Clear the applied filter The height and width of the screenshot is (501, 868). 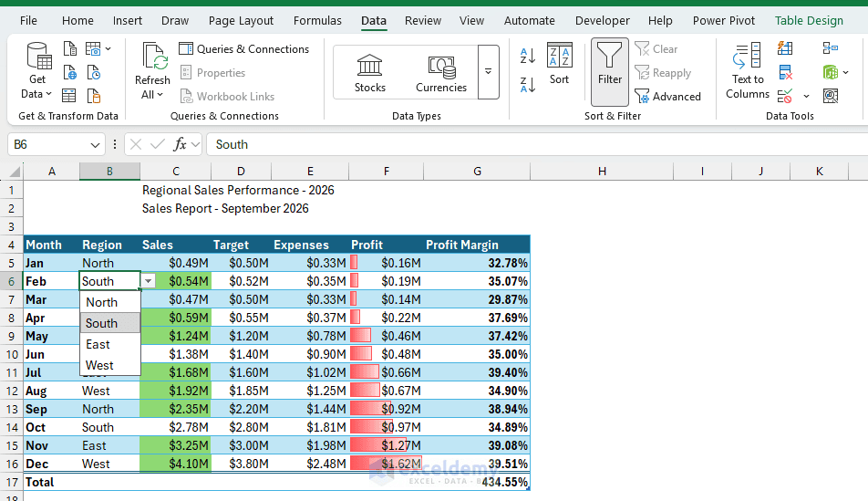[656, 48]
